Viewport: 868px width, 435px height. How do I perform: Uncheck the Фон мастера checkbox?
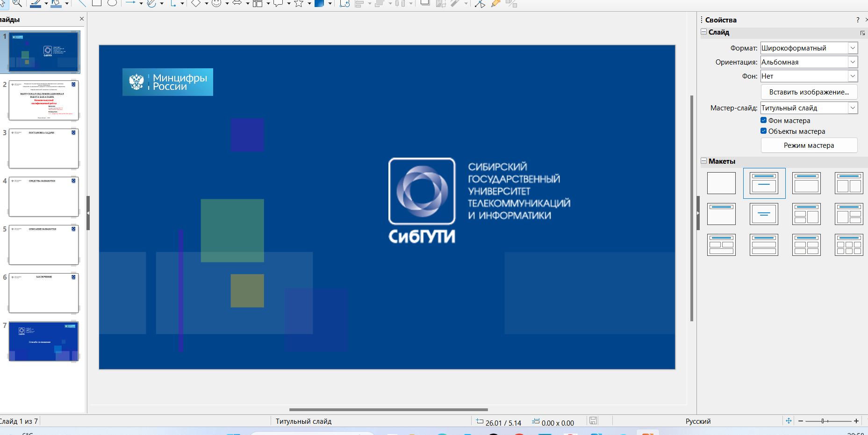(x=763, y=120)
